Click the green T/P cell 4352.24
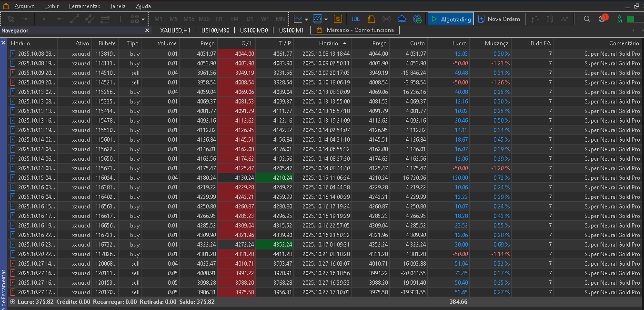644x310 pixels. (274, 244)
